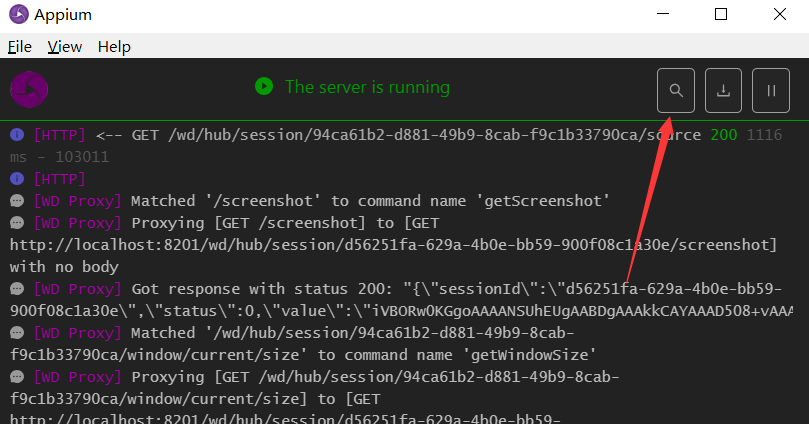Open the Help menu

pos(114,47)
